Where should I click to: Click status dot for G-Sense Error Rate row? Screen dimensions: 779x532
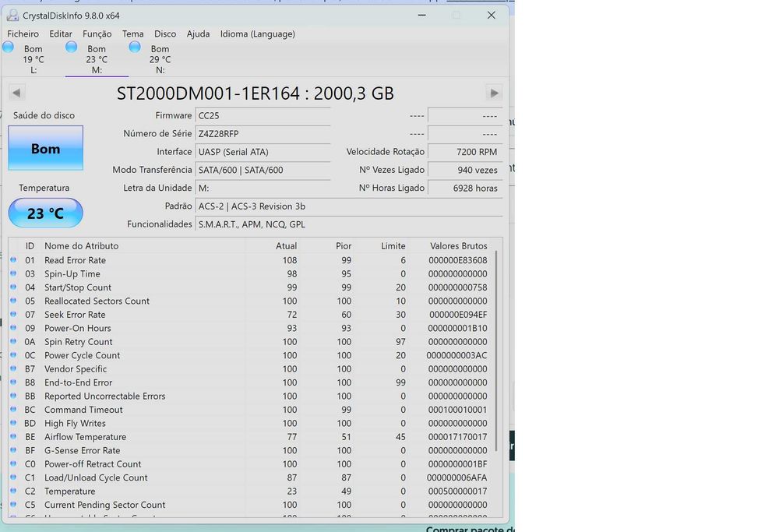(x=13, y=450)
